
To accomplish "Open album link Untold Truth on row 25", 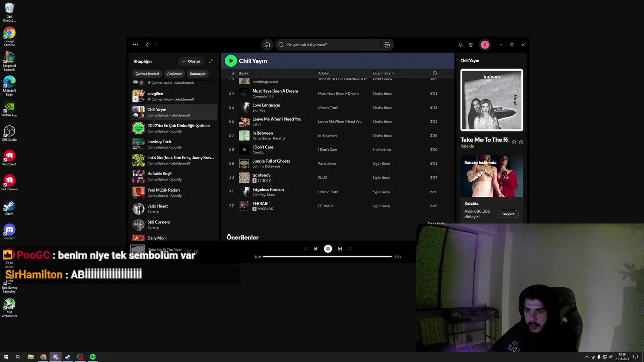I will coord(329,107).
